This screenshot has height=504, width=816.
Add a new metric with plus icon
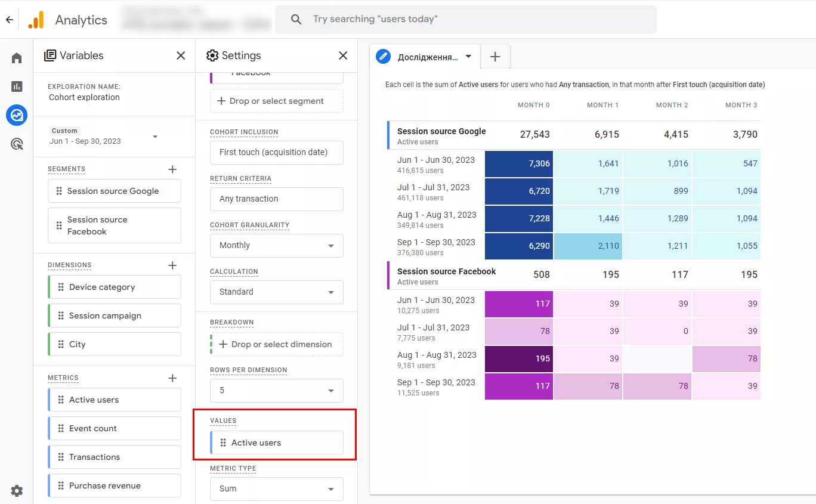pyautogui.click(x=172, y=378)
